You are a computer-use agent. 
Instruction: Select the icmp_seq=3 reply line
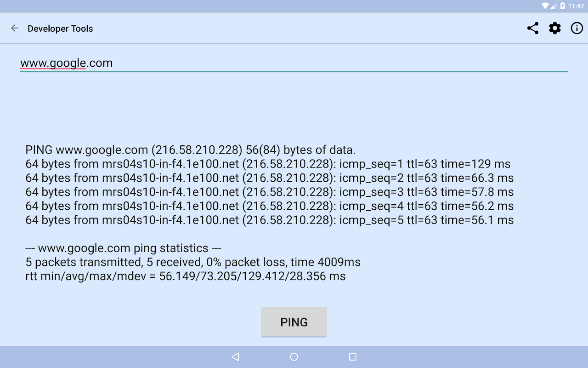[270, 192]
